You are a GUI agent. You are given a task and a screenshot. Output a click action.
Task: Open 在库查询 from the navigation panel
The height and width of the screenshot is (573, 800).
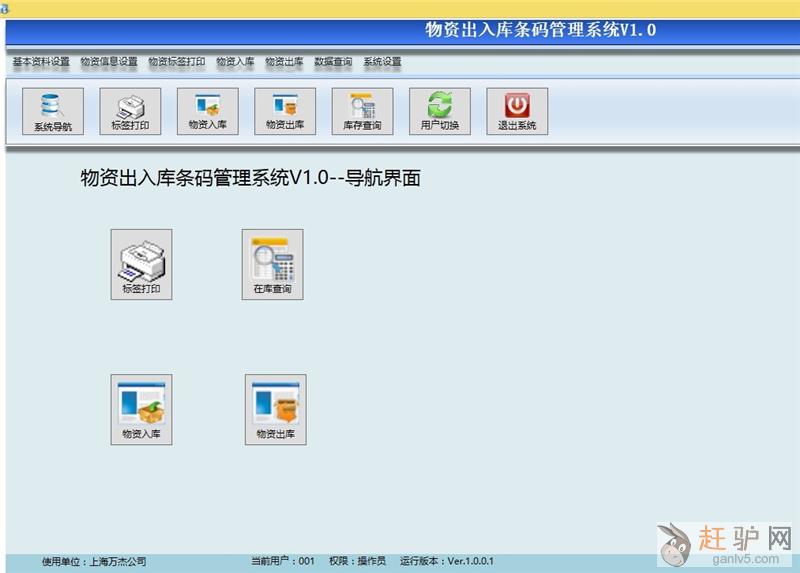pos(272,265)
